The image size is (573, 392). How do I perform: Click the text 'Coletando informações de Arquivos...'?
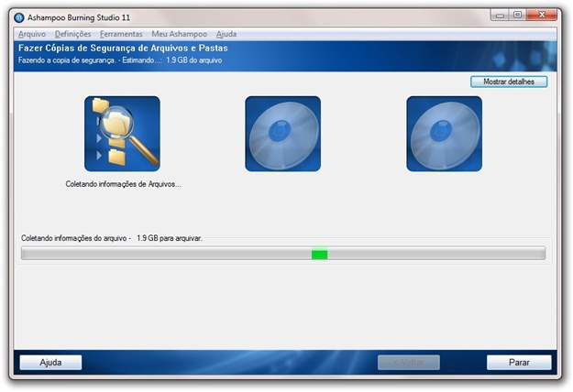123,184
